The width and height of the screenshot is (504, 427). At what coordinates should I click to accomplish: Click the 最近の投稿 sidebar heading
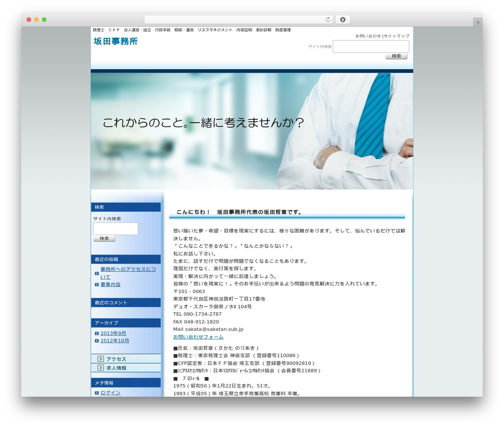[126, 259]
